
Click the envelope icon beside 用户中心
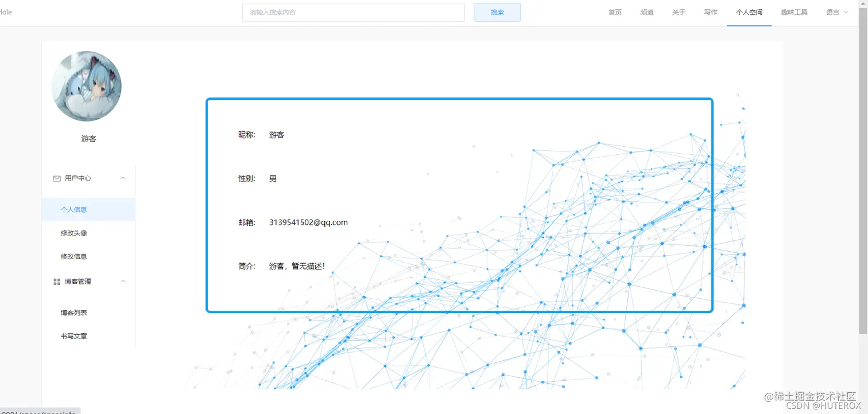coord(56,178)
